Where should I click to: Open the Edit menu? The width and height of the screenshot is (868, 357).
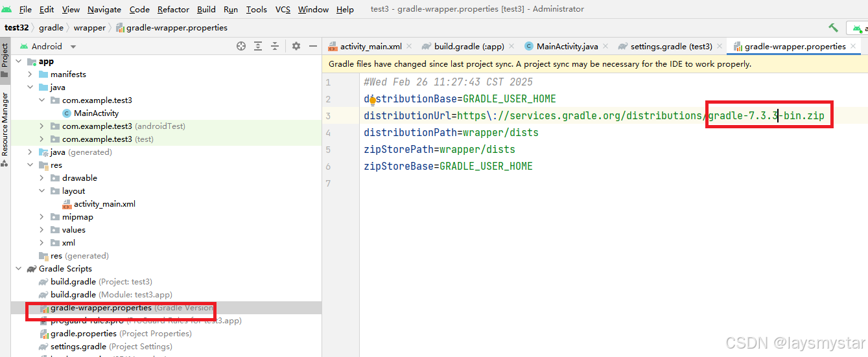coord(47,9)
